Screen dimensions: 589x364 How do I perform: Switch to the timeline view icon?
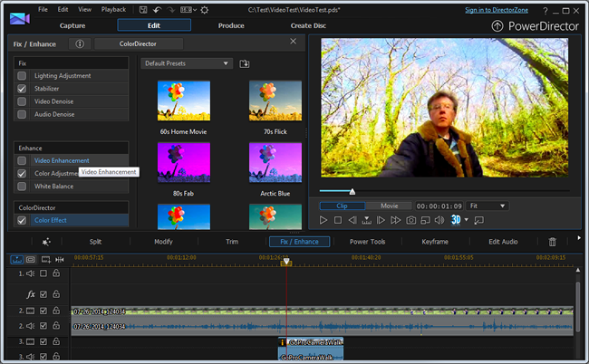click(x=17, y=260)
